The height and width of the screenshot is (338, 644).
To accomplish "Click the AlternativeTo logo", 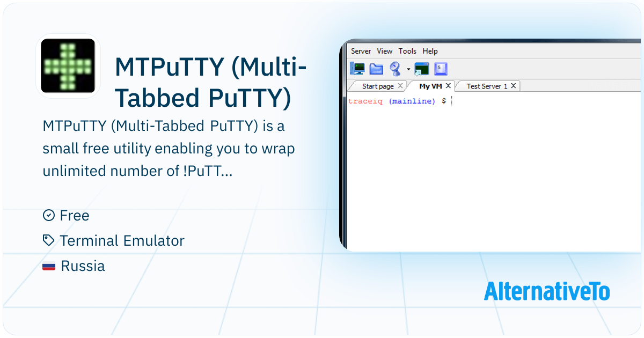I will coord(547,291).
